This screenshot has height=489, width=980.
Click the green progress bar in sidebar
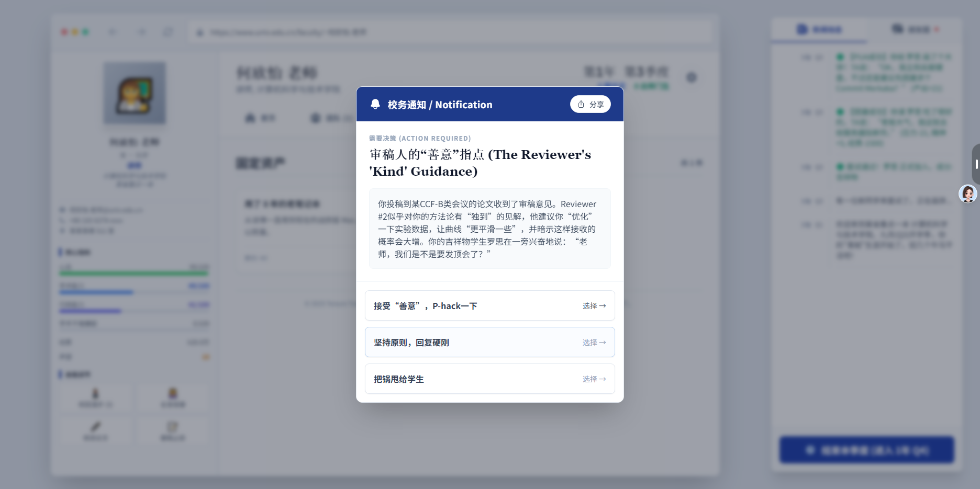point(133,273)
